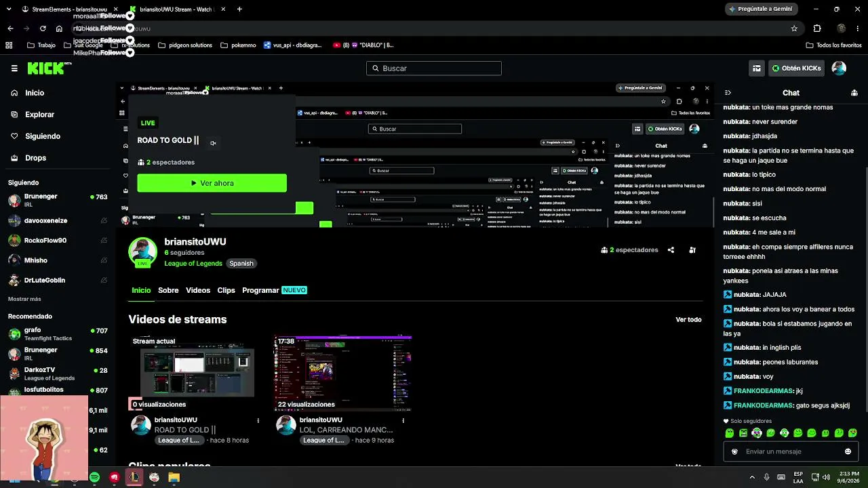Select the Inicio channel tab
Screen dimensions: 868x488
(141, 290)
